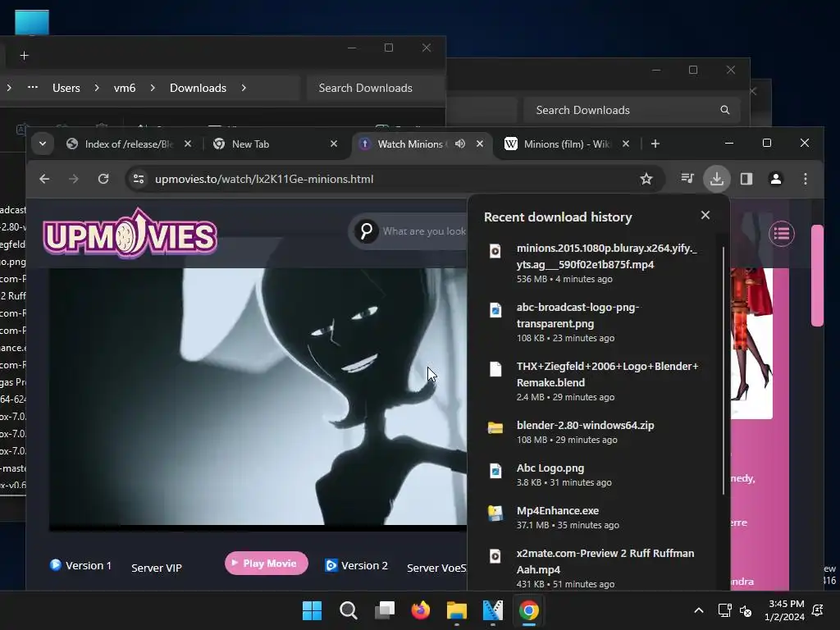Close the New Tab tab
Image resolution: width=840 pixels, height=630 pixels.
point(334,144)
